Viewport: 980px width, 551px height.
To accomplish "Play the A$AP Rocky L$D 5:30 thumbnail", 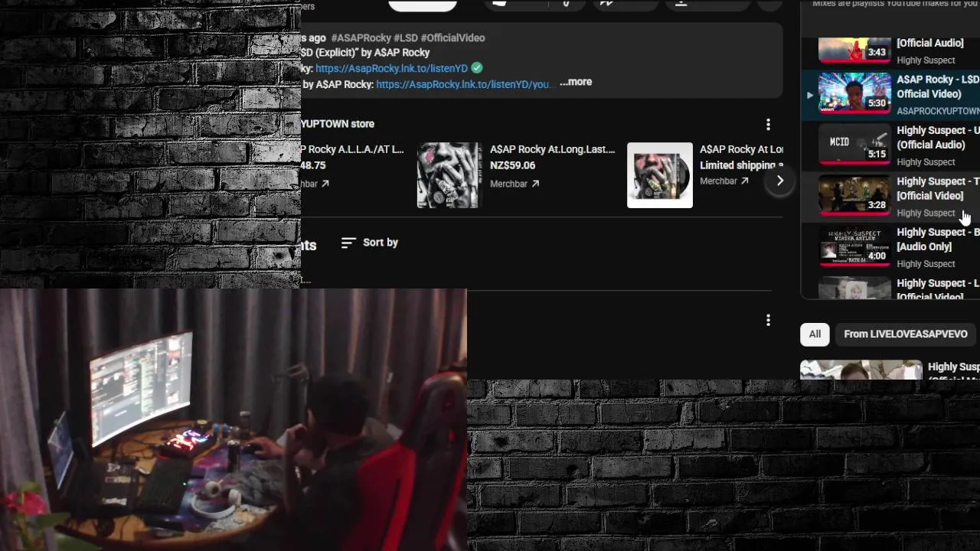I will 854,93.
